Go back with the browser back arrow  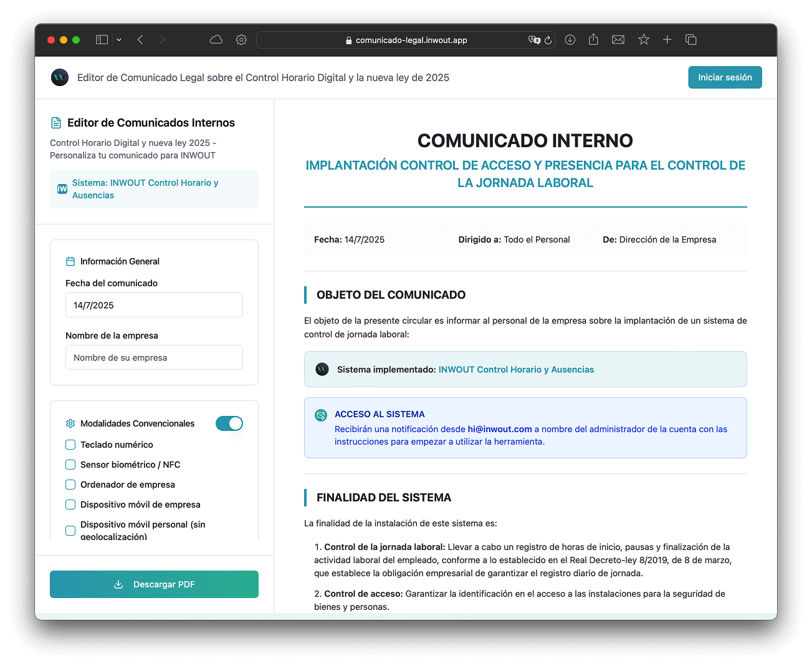pyautogui.click(x=140, y=40)
